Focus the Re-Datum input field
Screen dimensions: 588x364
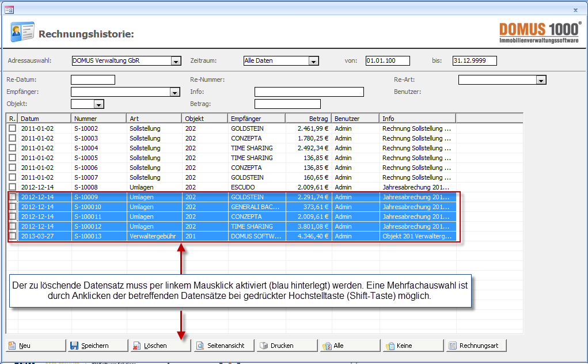click(x=93, y=80)
